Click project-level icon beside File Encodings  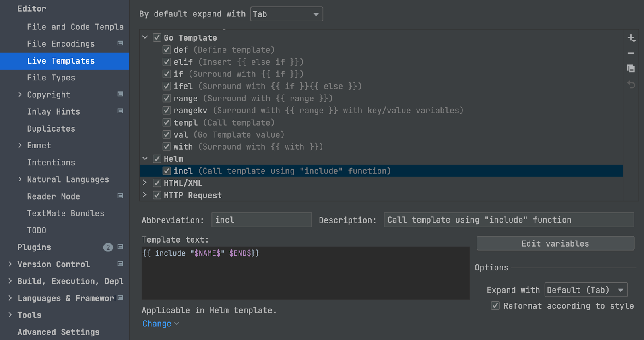coord(120,43)
